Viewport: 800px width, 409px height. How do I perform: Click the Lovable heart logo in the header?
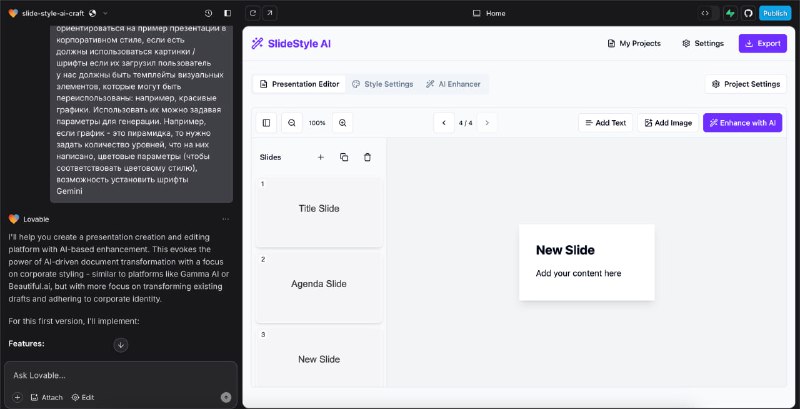click(13, 13)
